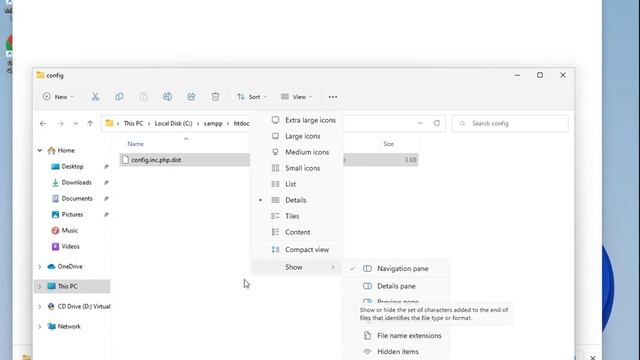Click the Search config input field
The height and width of the screenshot is (360, 640).
(x=510, y=123)
